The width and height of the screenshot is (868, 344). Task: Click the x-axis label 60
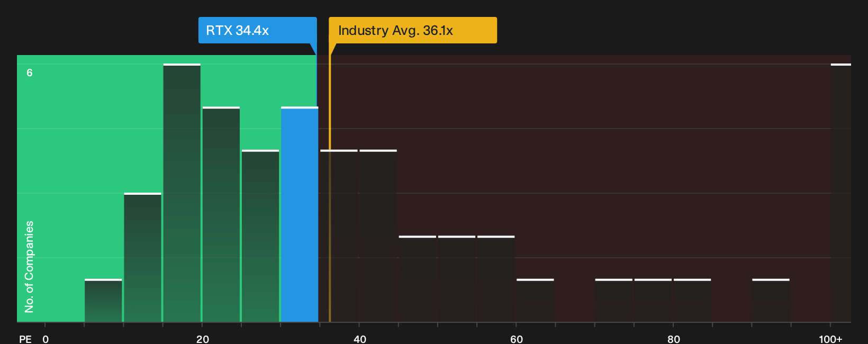pyautogui.click(x=517, y=339)
